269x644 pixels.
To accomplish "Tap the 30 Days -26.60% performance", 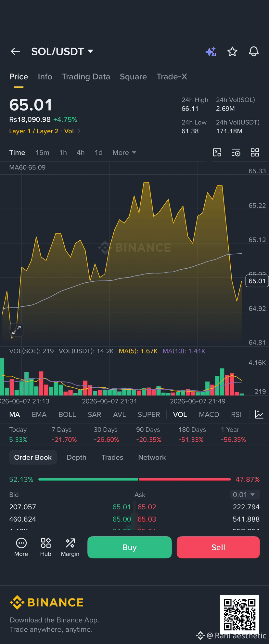I will [107, 435].
